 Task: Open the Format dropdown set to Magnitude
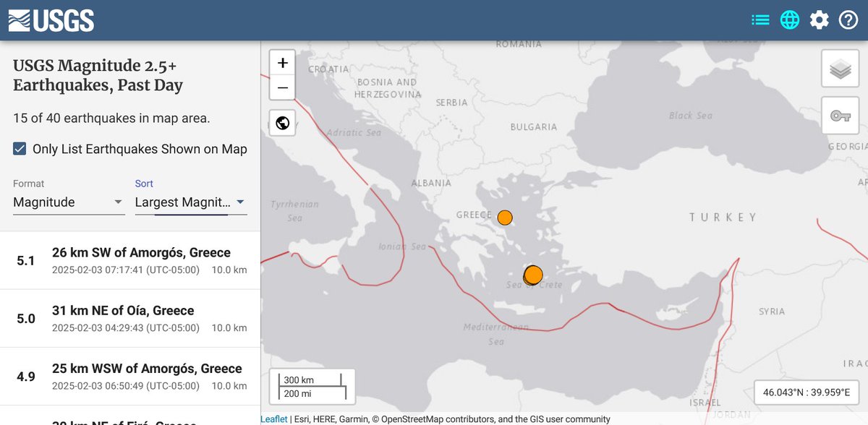(x=68, y=202)
